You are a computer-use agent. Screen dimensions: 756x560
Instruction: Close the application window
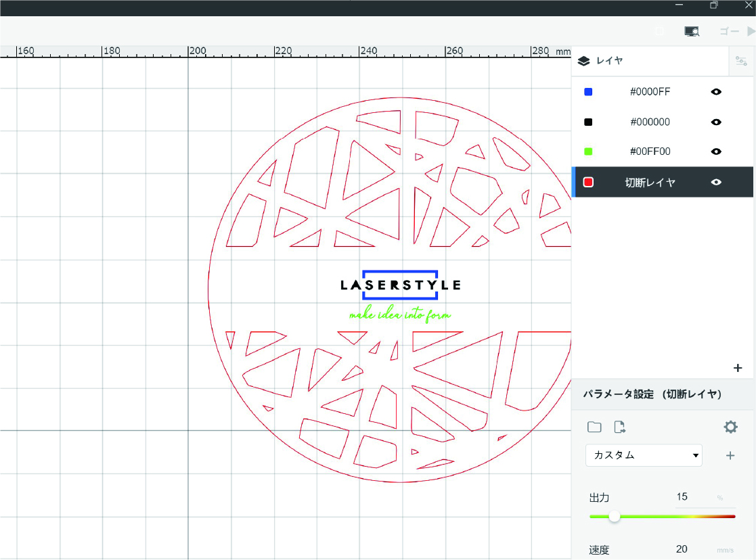point(749,5)
